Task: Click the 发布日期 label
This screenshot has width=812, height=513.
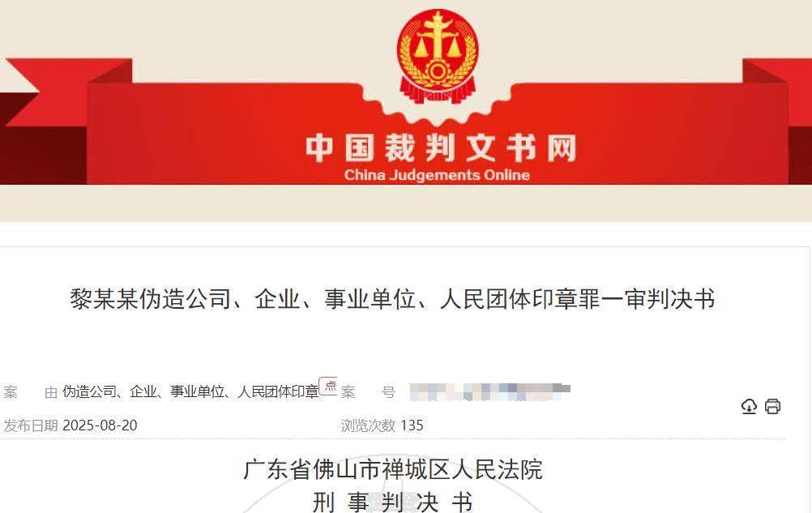Action: tap(31, 425)
